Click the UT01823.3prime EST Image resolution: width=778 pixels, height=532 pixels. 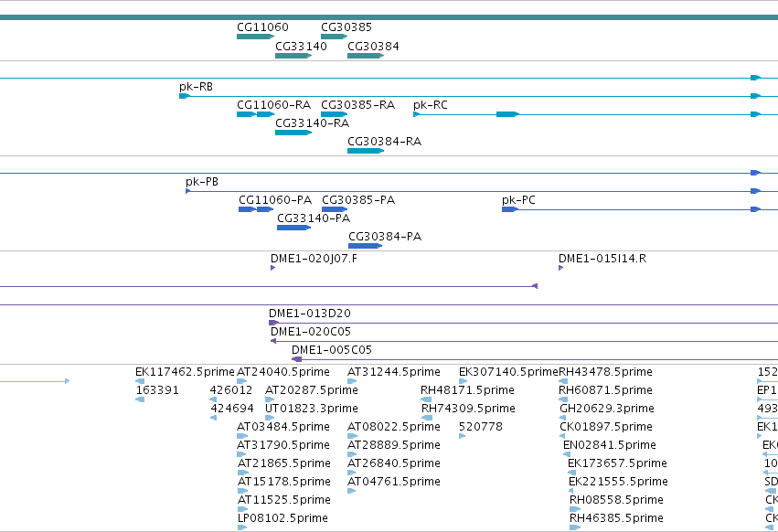pyautogui.click(x=270, y=418)
